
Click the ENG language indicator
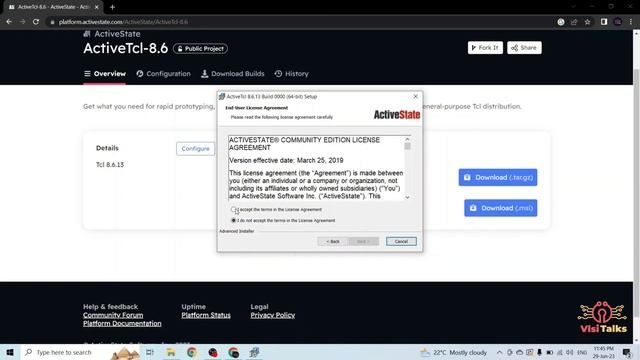582,352
